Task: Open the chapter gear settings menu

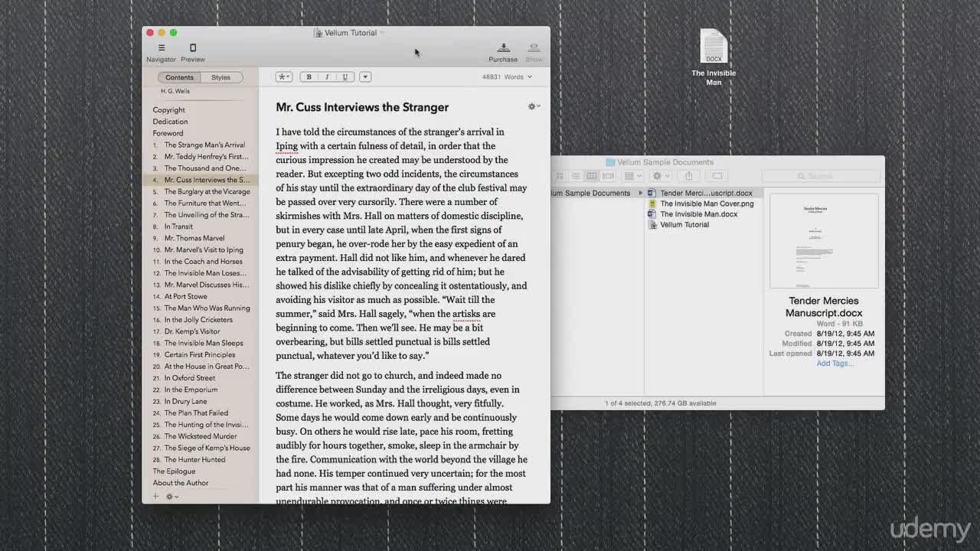Action: point(534,106)
